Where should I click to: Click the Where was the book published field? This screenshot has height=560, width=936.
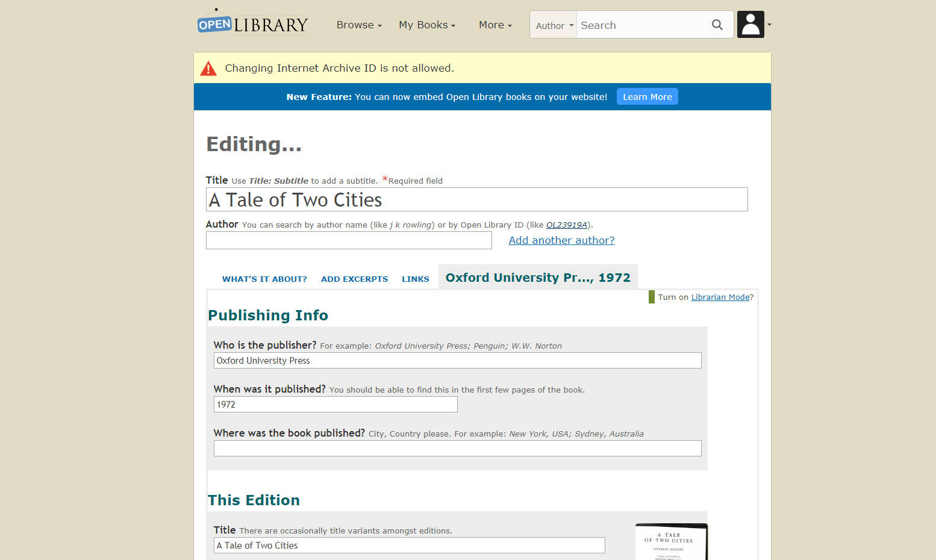[x=458, y=449]
